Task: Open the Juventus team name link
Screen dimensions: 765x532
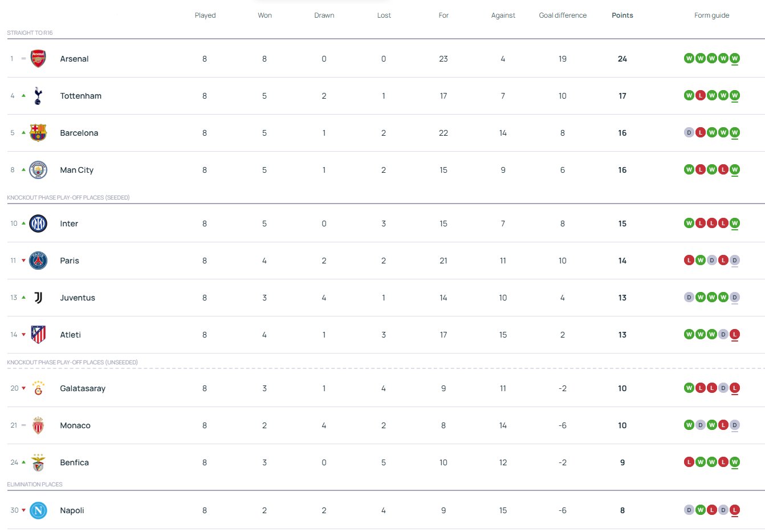Action: point(78,298)
